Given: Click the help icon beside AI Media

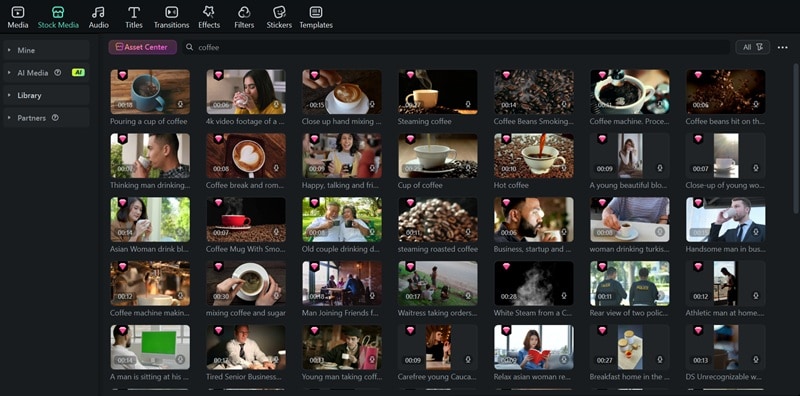Looking at the screenshot, I should coord(58,72).
